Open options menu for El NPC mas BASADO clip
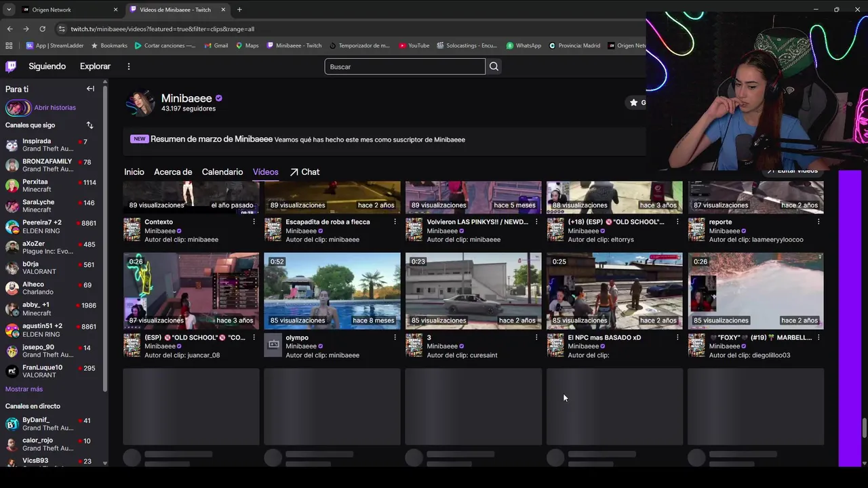Viewport: 868px width, 488px height. [x=677, y=338]
